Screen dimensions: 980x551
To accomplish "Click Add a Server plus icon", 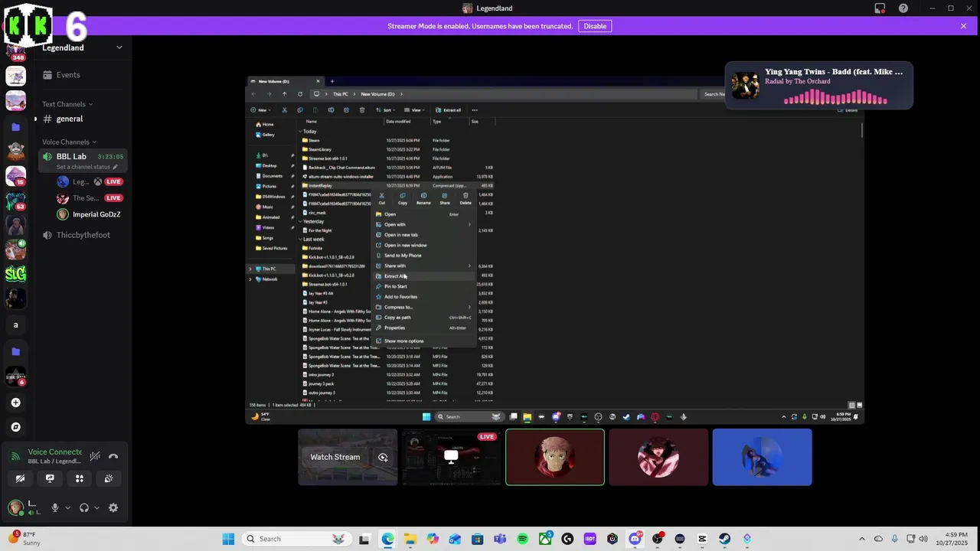I will click(x=15, y=403).
